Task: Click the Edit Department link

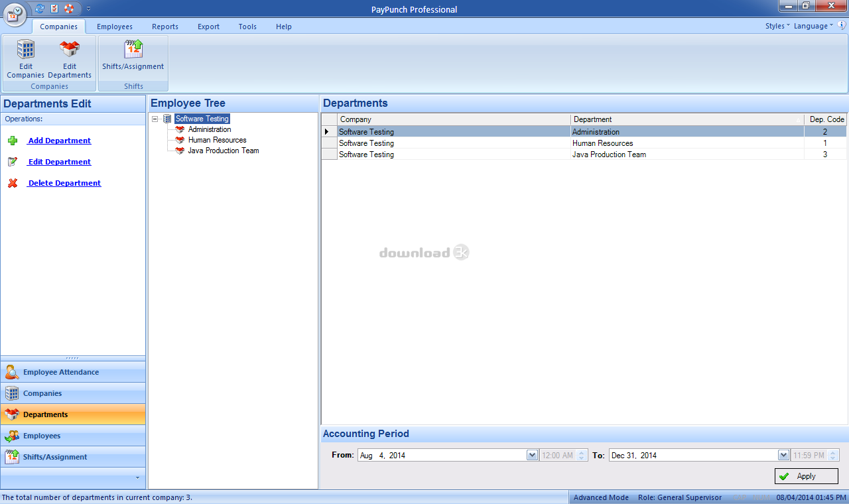Action: pyautogui.click(x=59, y=162)
